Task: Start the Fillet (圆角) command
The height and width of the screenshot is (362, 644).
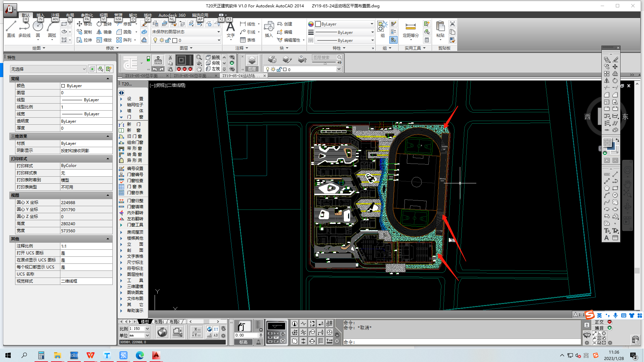Action: (124, 32)
